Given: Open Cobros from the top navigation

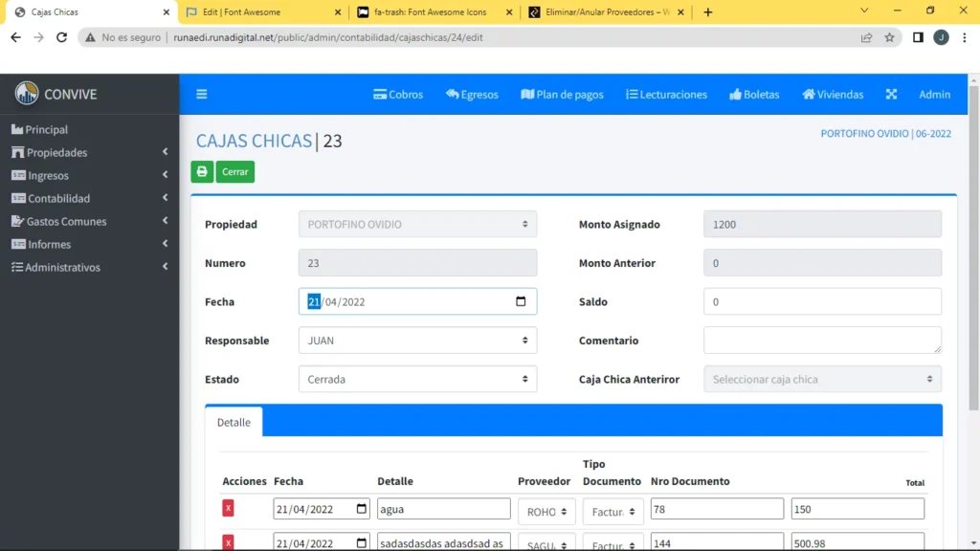Looking at the screenshot, I should [x=398, y=95].
